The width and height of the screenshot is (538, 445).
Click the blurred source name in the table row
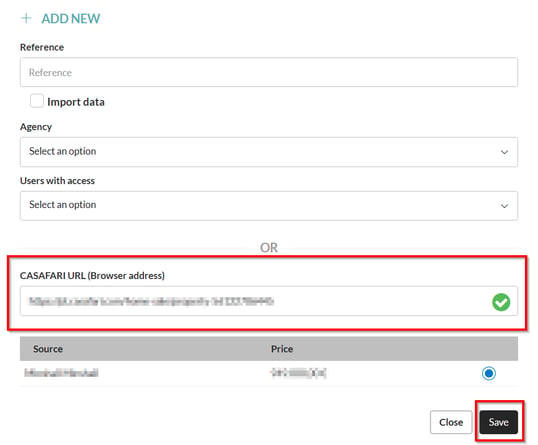(61, 373)
